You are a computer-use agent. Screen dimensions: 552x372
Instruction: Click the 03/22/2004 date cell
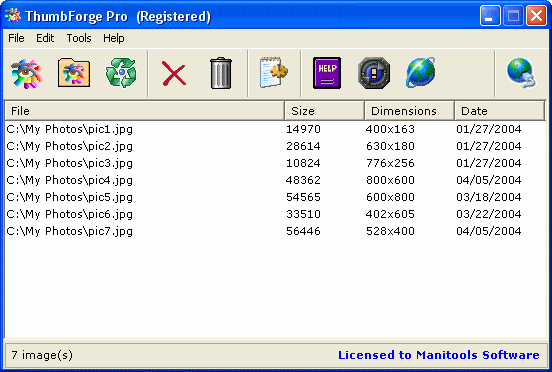(x=489, y=214)
